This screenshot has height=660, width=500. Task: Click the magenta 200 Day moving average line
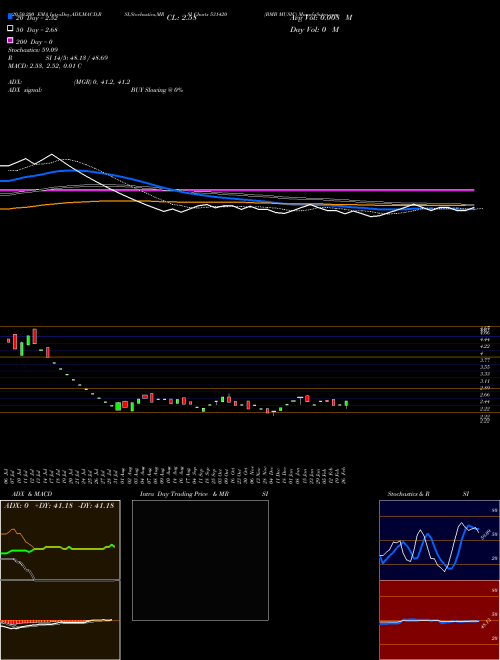pyautogui.click(x=237, y=190)
